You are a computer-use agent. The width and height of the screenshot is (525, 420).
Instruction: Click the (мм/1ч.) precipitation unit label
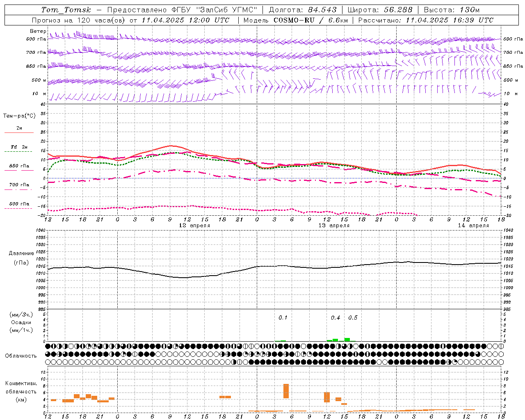pyautogui.click(x=21, y=330)
